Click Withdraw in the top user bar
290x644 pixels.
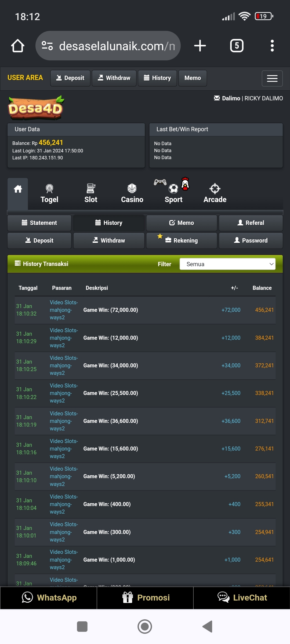[114, 78]
